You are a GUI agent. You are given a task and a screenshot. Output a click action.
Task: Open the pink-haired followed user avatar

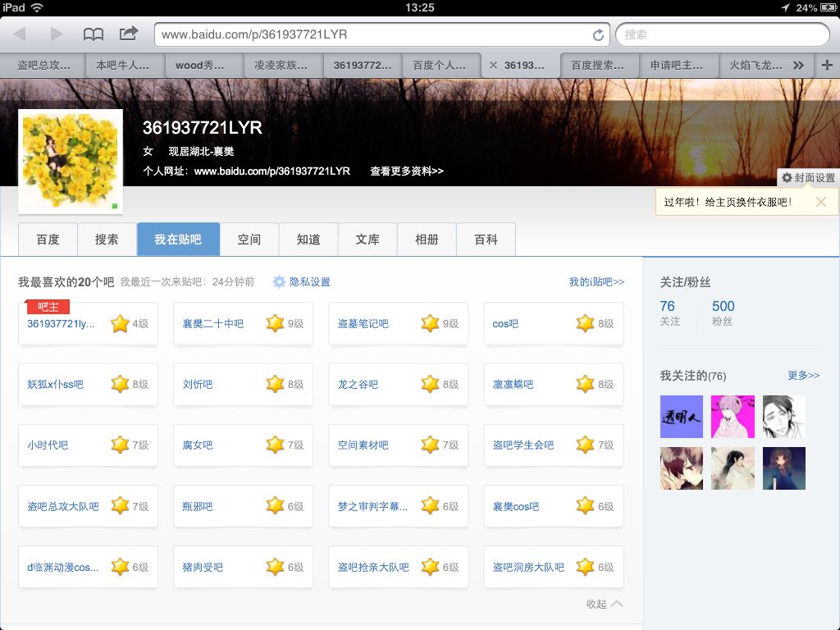[733, 417]
